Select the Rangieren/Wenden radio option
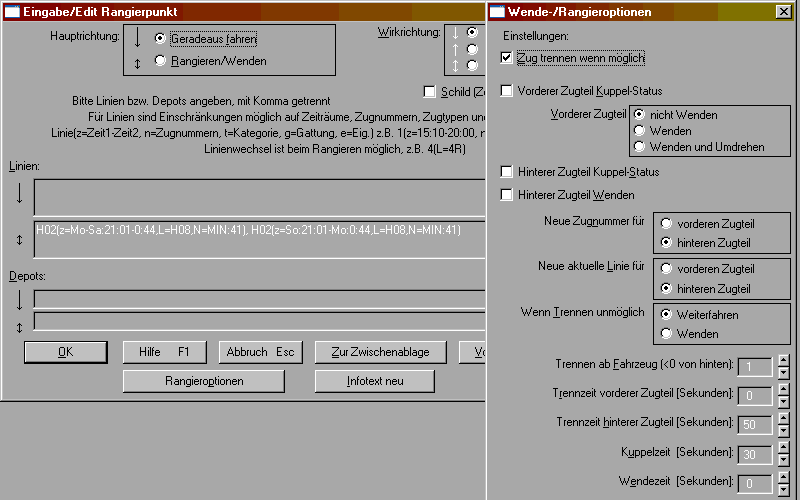 point(160,61)
